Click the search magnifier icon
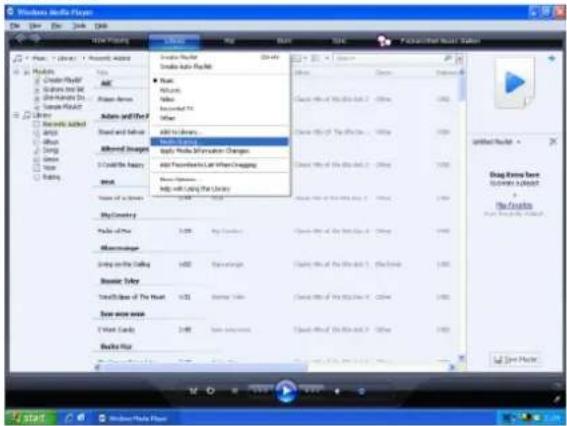Screen dimensions: 567x426 click(x=448, y=58)
